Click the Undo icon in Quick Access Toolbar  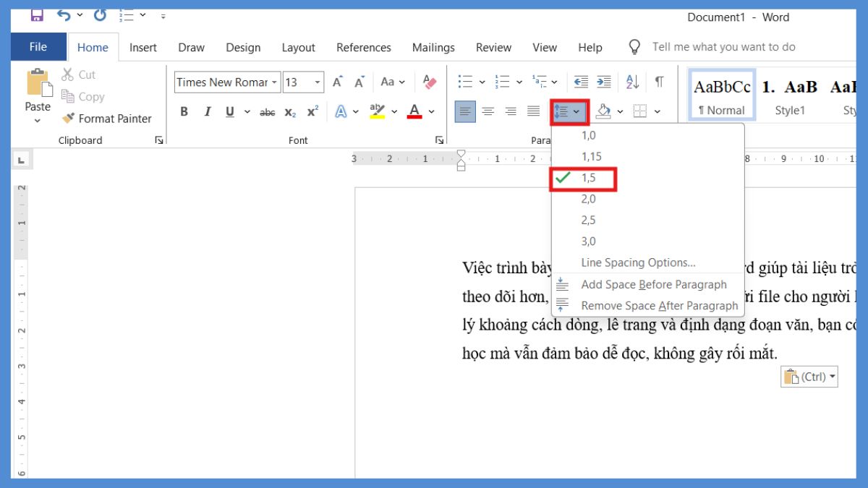coord(65,14)
